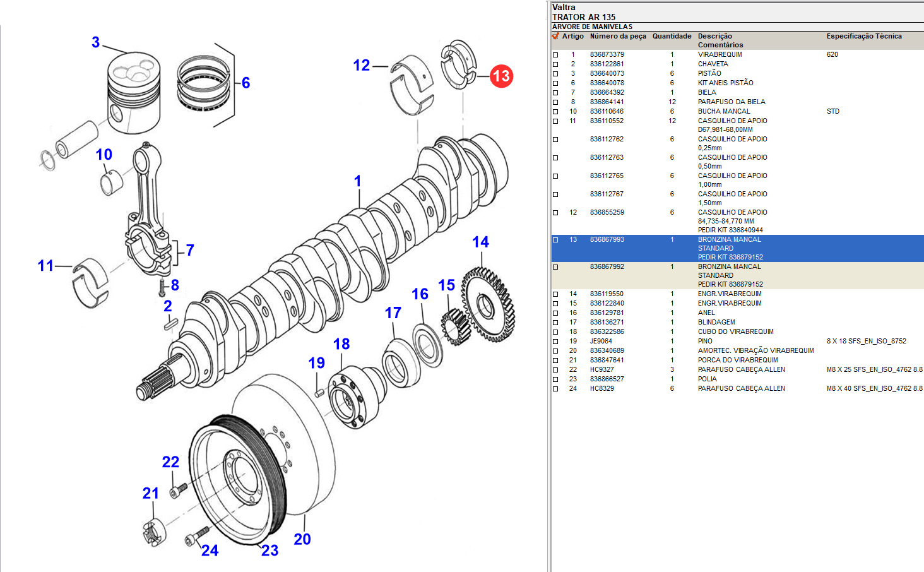Click callout 20 for the vibration damper
The width and height of the screenshot is (924, 572).
coord(302,539)
